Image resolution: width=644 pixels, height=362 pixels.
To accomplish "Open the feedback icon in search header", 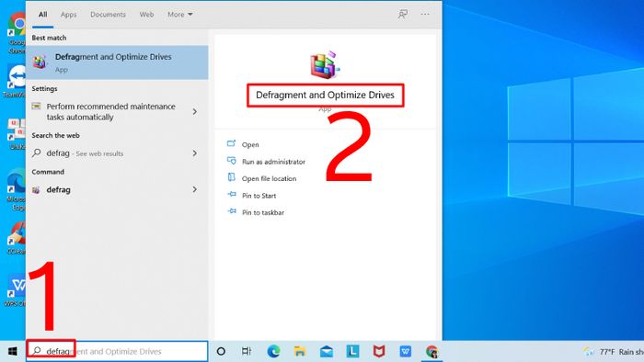I will point(403,15).
